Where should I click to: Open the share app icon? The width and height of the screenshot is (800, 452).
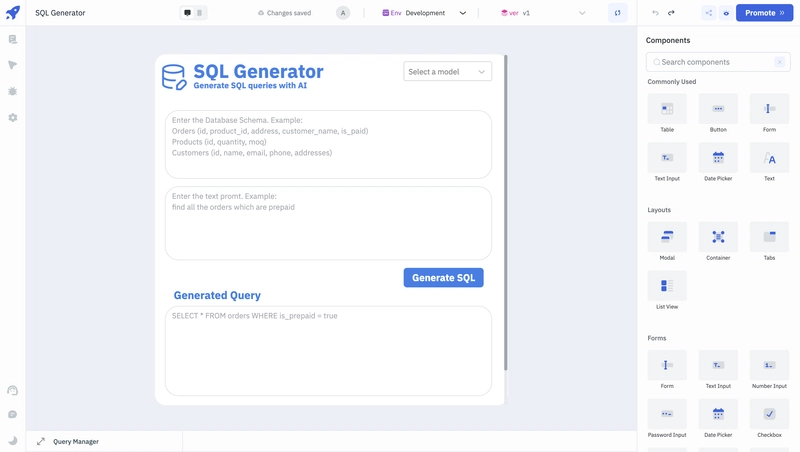(x=709, y=13)
